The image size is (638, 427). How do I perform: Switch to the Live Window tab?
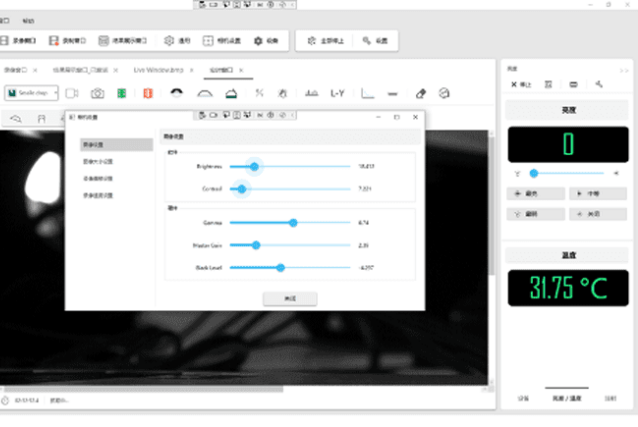pos(163,70)
